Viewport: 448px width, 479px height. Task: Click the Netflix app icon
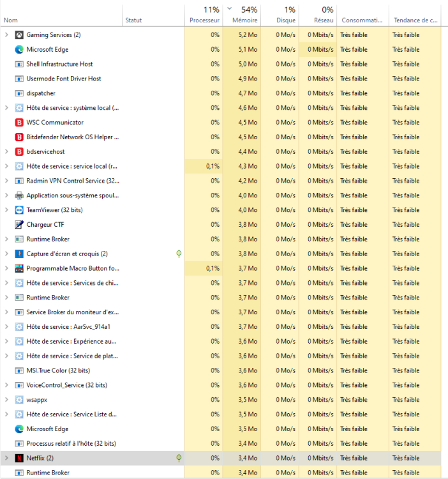(x=19, y=458)
